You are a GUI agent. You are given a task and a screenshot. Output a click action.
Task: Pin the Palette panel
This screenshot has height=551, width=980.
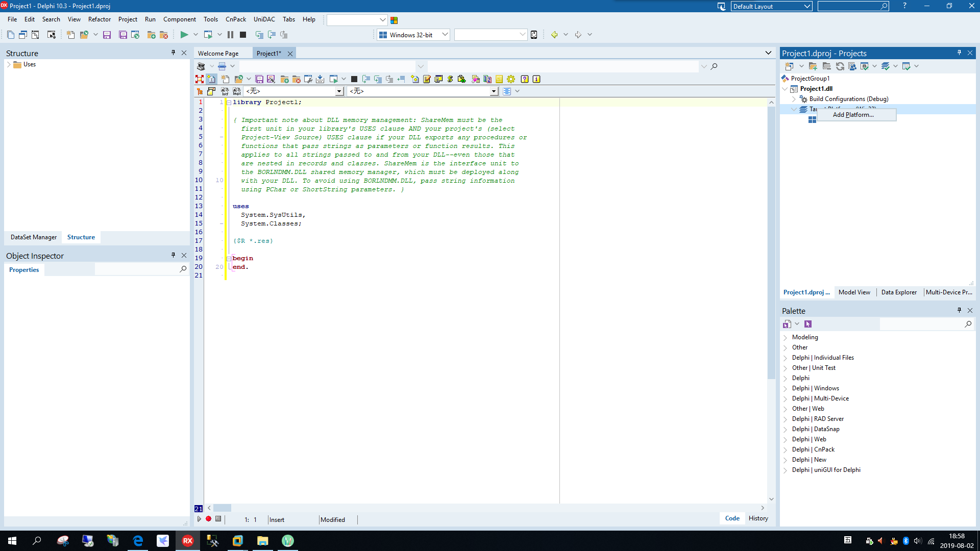pos(959,310)
